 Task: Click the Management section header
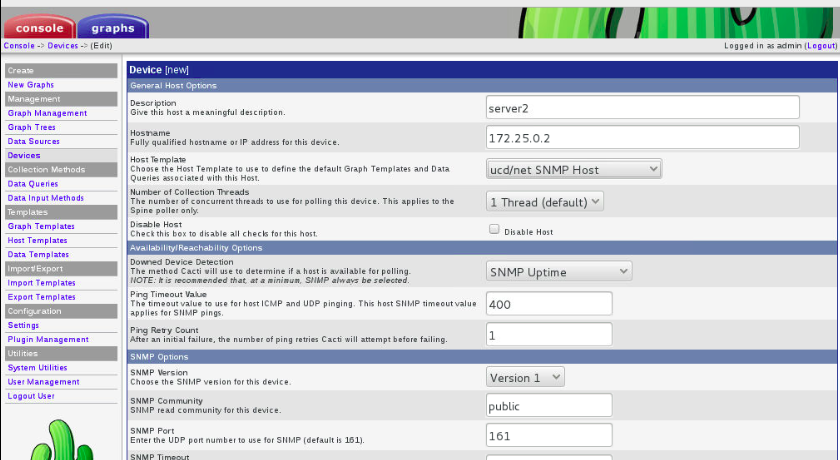tap(61, 99)
